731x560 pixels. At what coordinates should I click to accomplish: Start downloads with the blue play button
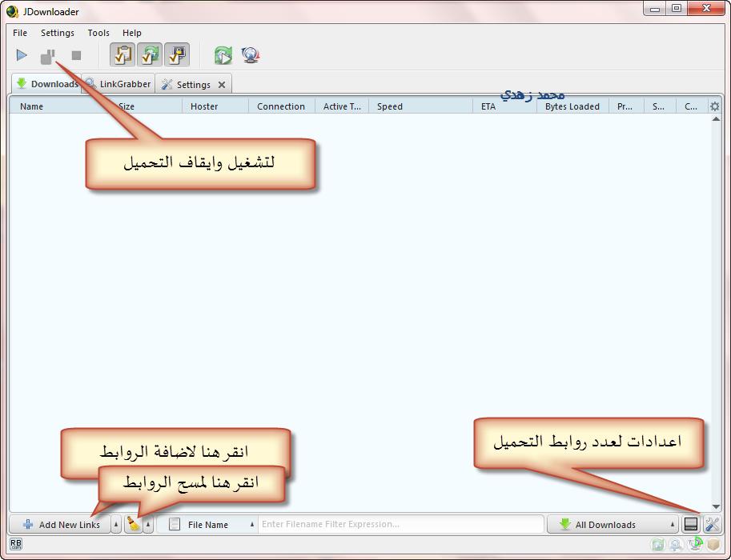[x=22, y=55]
